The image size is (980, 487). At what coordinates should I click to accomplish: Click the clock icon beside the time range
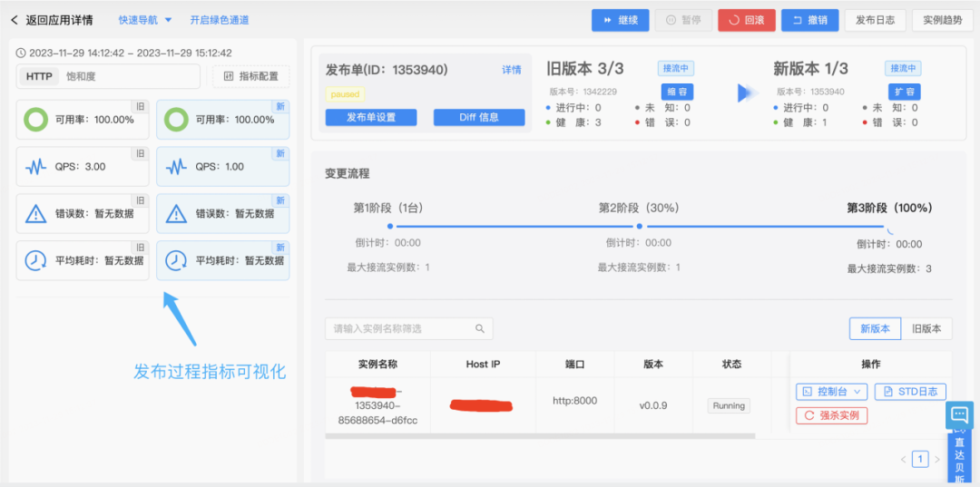21,54
